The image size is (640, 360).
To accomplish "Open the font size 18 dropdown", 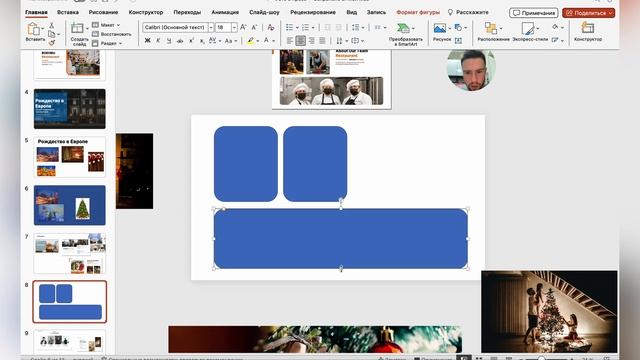I will (x=234, y=27).
